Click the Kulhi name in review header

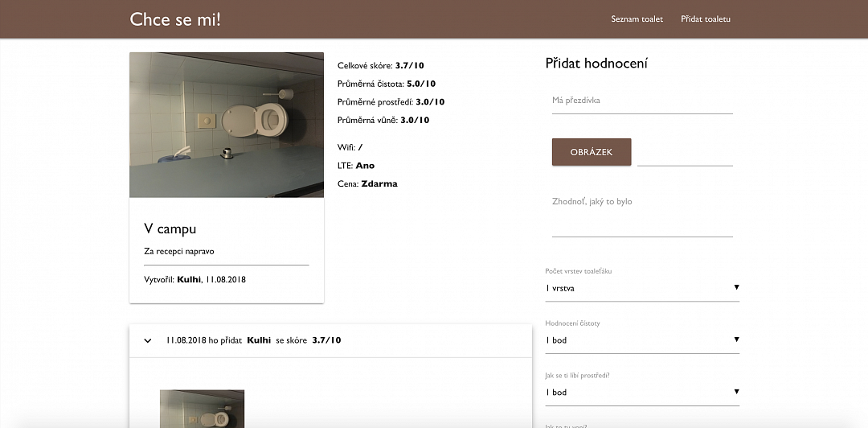259,340
